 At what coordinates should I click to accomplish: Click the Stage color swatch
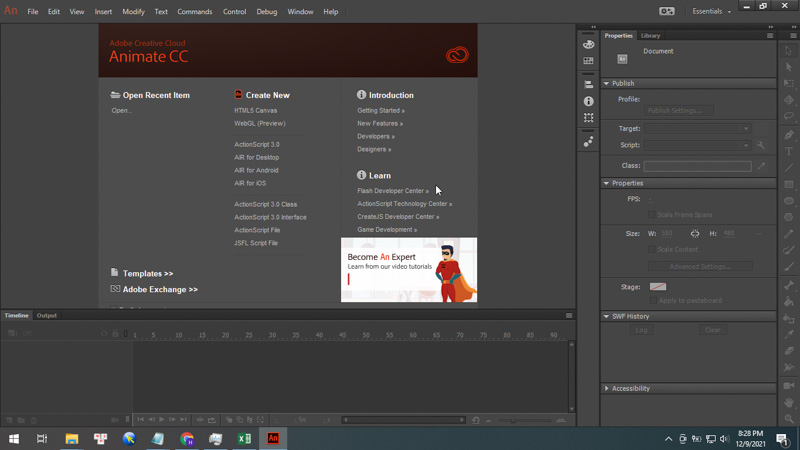click(657, 287)
